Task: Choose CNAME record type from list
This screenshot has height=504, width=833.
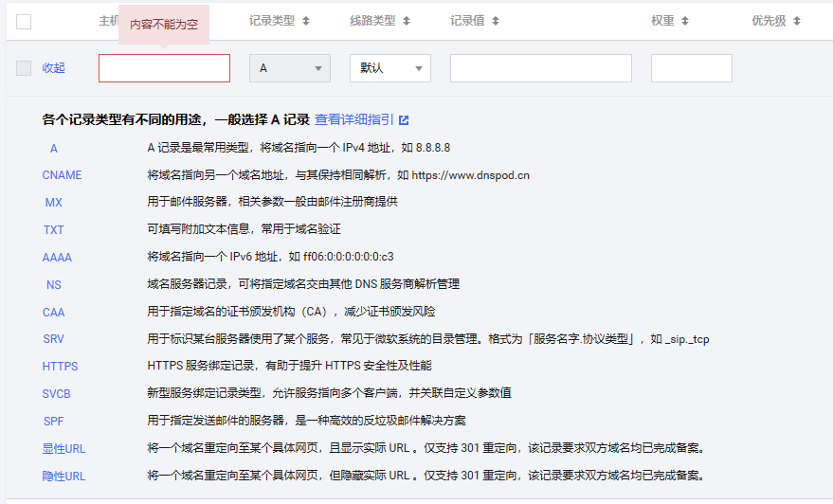Action: point(62,175)
